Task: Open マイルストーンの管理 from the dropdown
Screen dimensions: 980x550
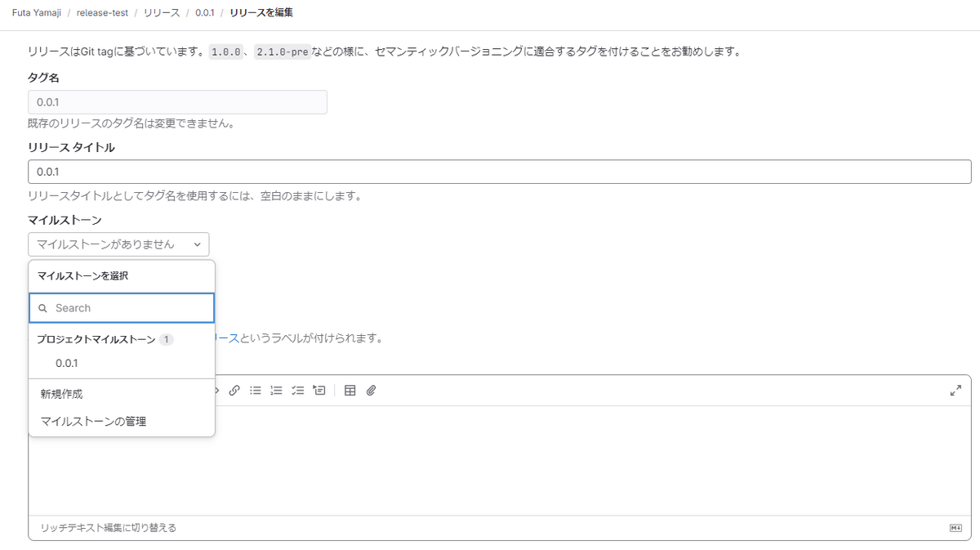Action: coord(91,421)
